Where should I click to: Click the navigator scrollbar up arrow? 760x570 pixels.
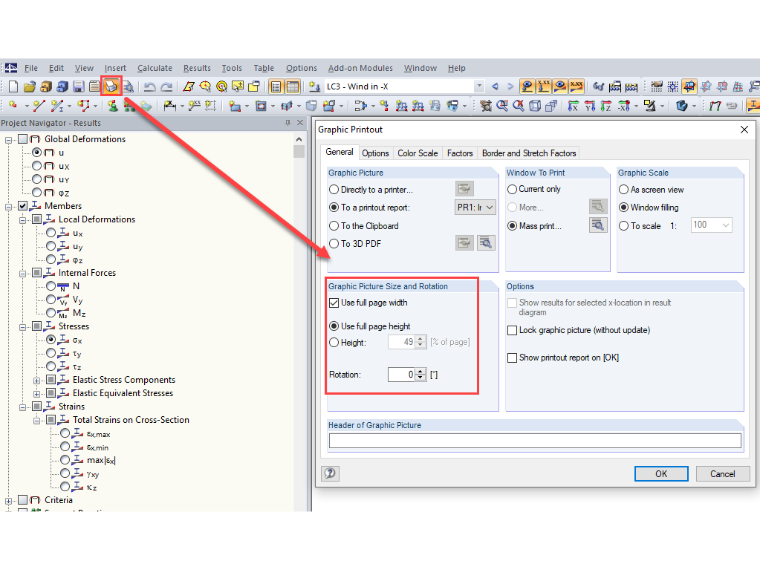[299, 140]
